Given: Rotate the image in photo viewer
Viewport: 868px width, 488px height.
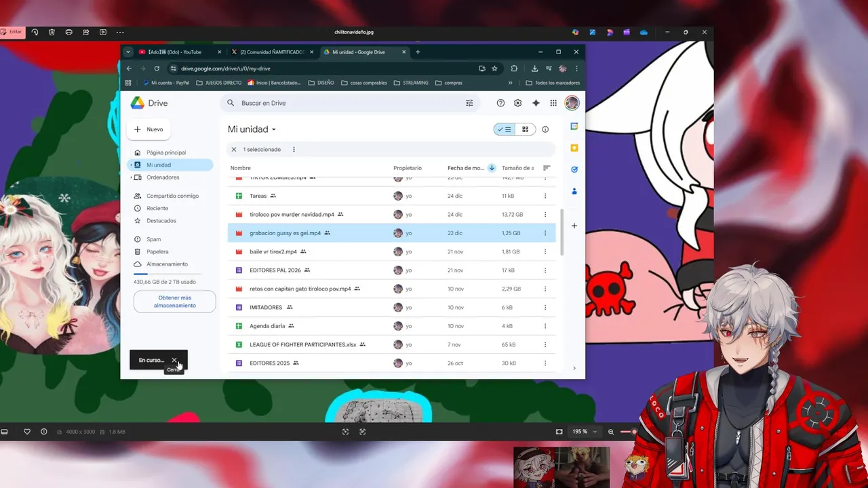Looking at the screenshot, I should (x=34, y=32).
